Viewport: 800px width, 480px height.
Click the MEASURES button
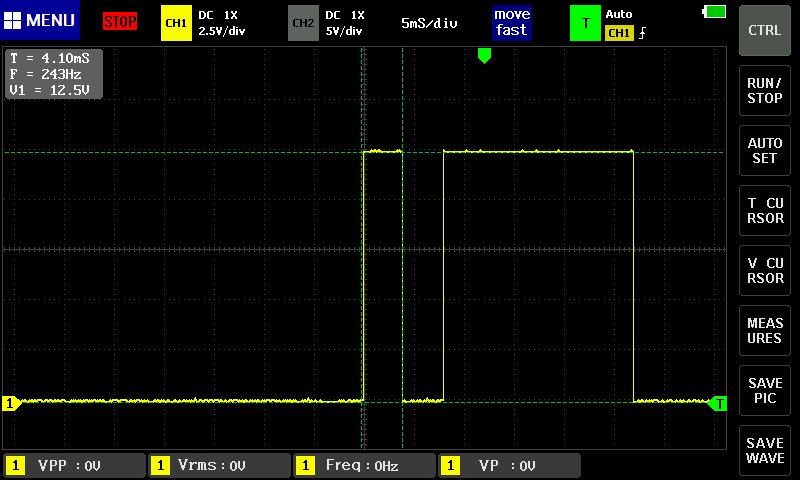pos(764,331)
